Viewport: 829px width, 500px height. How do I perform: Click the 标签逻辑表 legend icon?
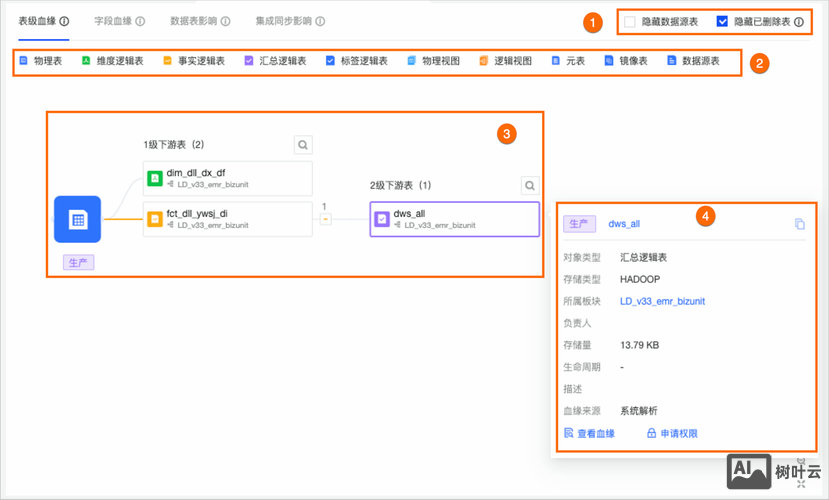point(330,61)
